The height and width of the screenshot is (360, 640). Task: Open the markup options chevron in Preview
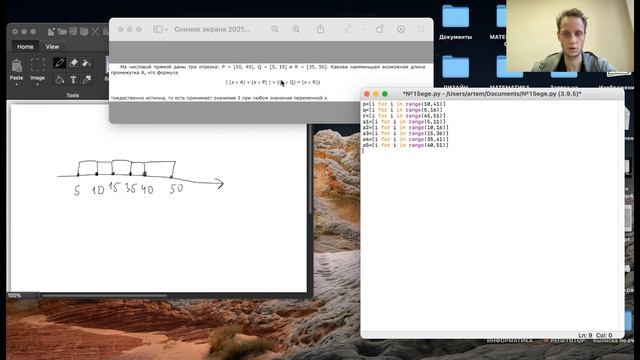coord(363,29)
